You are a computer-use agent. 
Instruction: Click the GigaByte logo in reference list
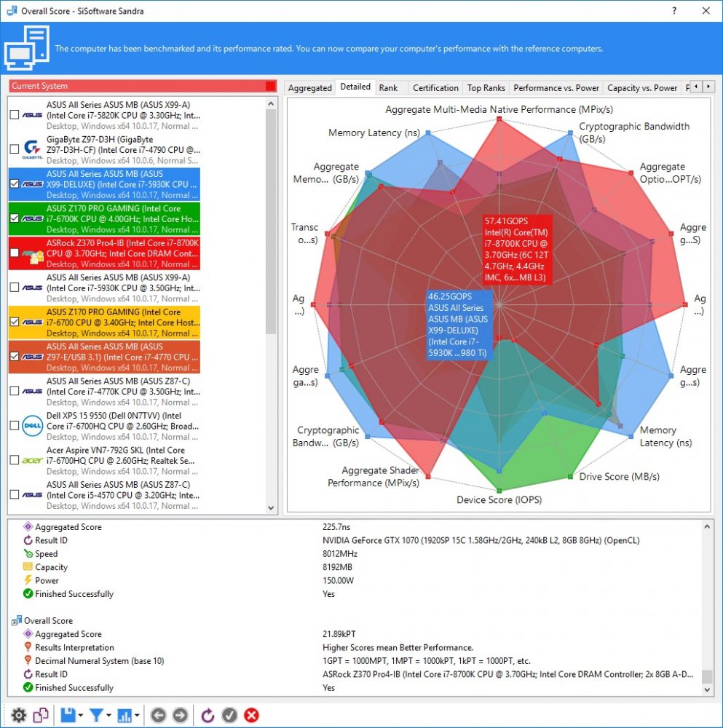click(x=32, y=149)
